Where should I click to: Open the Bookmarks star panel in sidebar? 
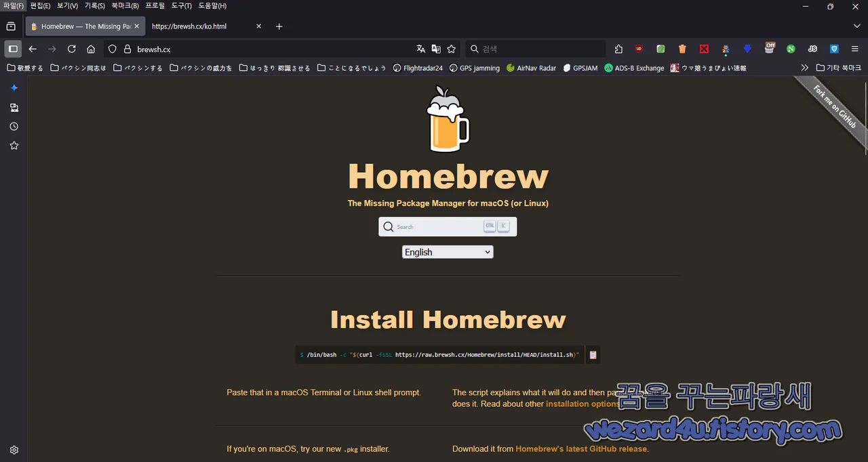(14, 145)
